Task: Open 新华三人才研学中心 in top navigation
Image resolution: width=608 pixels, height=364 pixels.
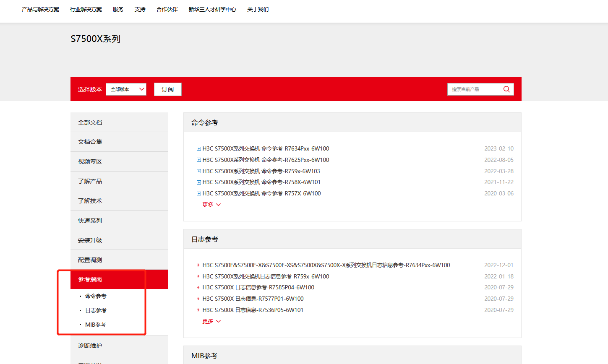Action: (212, 9)
